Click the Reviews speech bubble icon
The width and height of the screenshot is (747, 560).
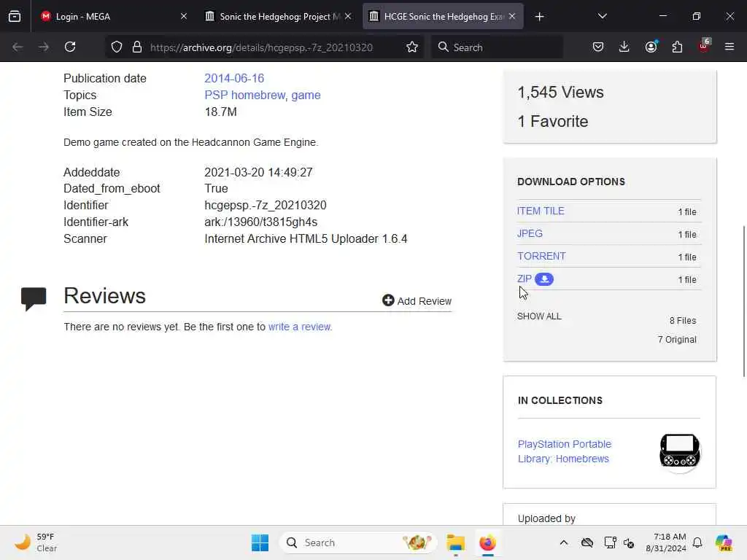point(34,298)
